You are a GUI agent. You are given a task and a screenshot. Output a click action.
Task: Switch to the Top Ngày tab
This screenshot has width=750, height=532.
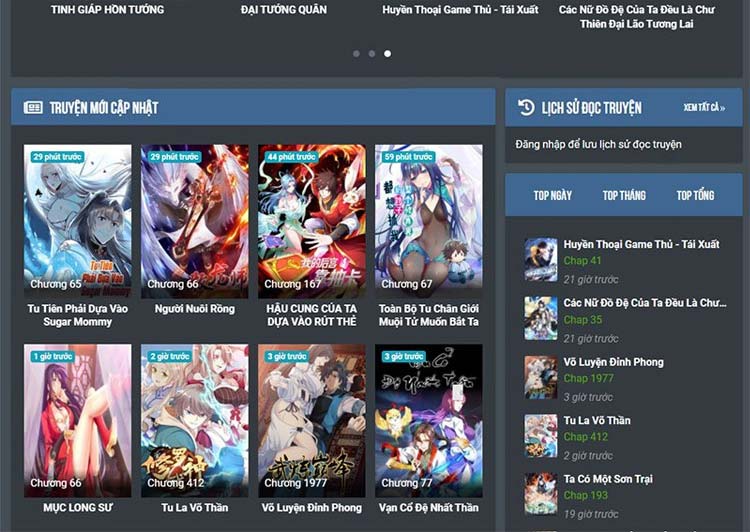(x=553, y=195)
